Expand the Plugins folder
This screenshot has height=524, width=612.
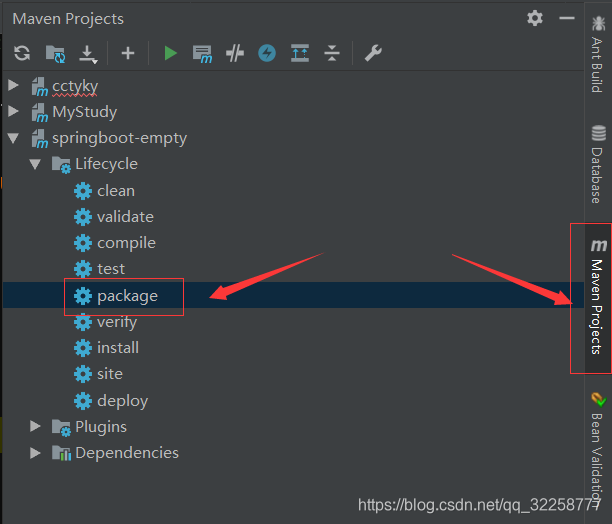click(35, 426)
